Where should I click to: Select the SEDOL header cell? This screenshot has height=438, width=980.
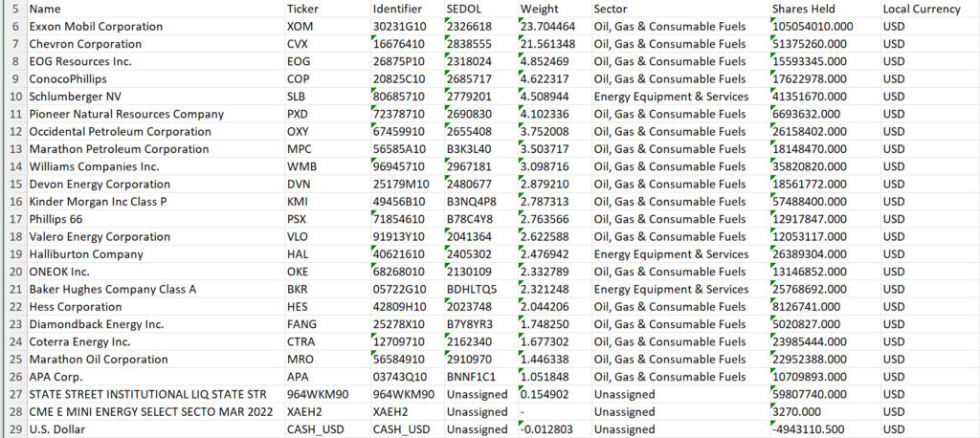tap(480, 10)
